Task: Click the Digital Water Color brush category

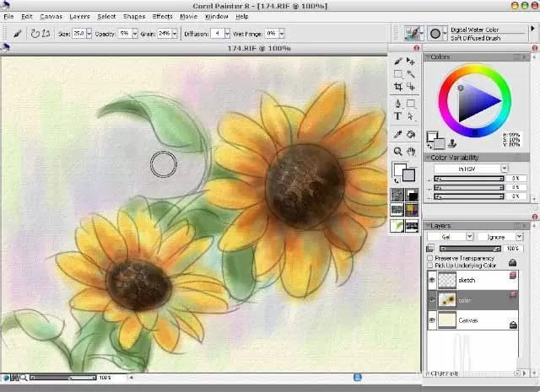Action: click(x=474, y=30)
